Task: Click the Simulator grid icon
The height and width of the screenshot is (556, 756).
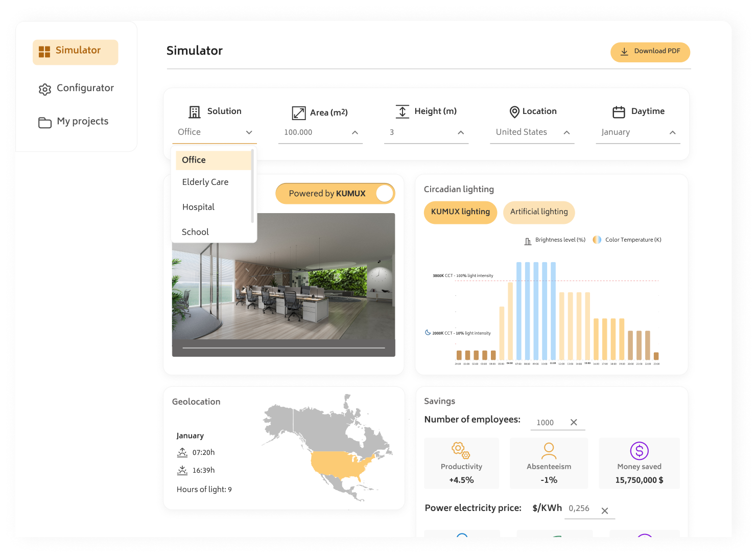Action: pyautogui.click(x=44, y=52)
